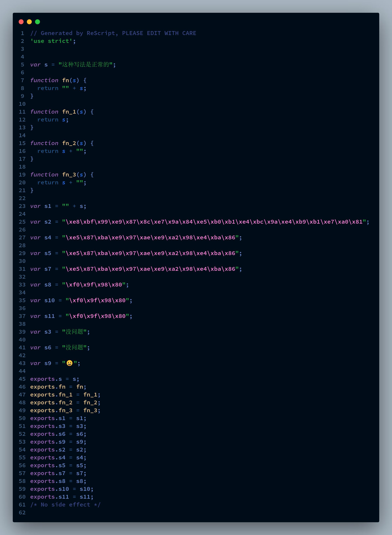Click the s8 hex string value
Image resolution: width=392 pixels, height=535 pixels.
coord(94,285)
